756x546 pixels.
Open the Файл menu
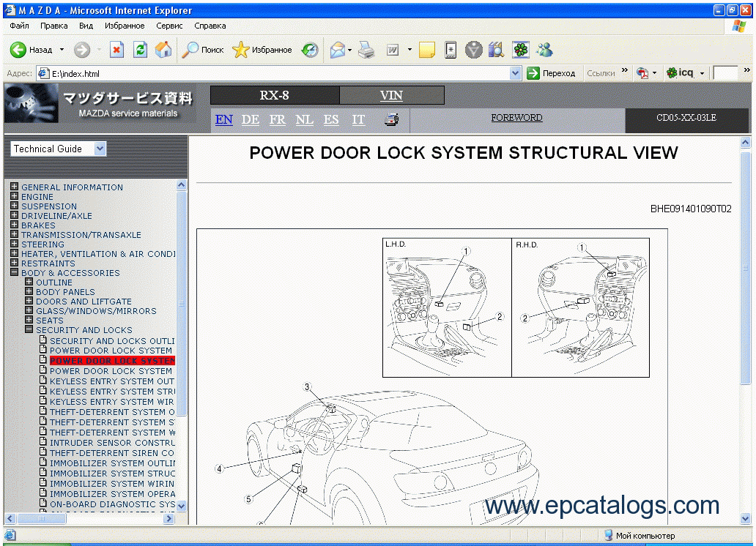(19, 26)
